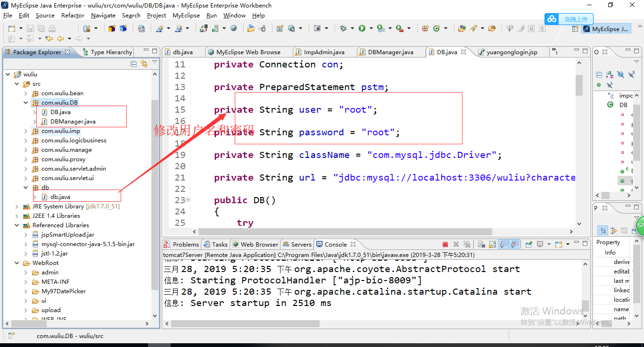Expand the com.wuliu.bean package
Screen dimensions: 644x347
(26, 93)
